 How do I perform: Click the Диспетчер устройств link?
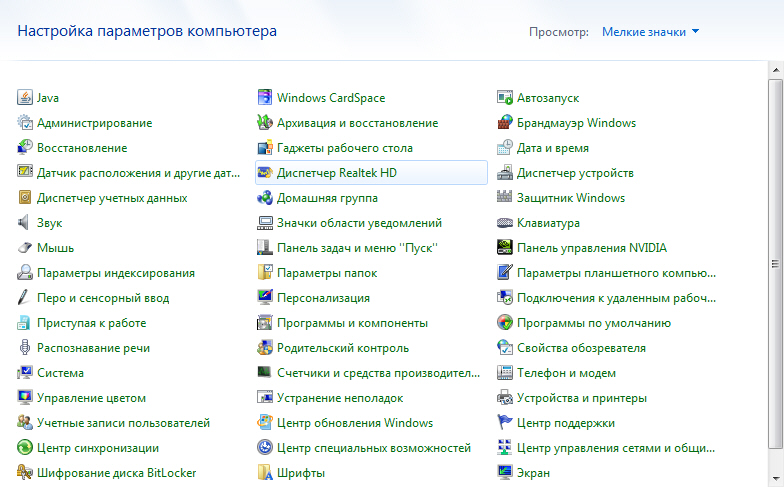click(575, 173)
